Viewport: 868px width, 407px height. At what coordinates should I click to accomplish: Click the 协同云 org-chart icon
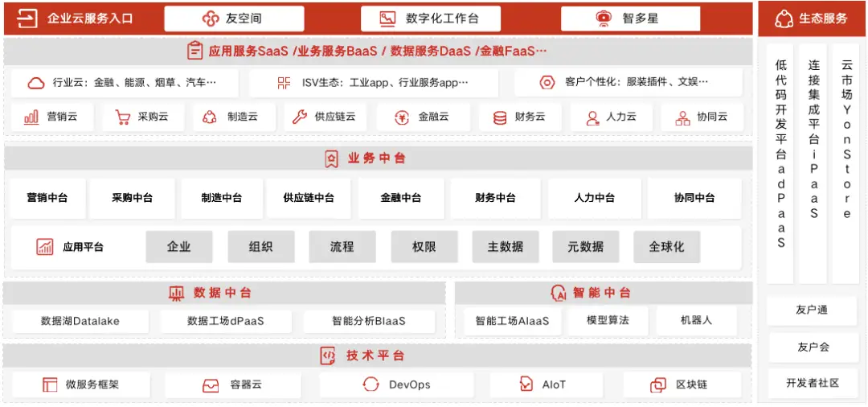682,117
